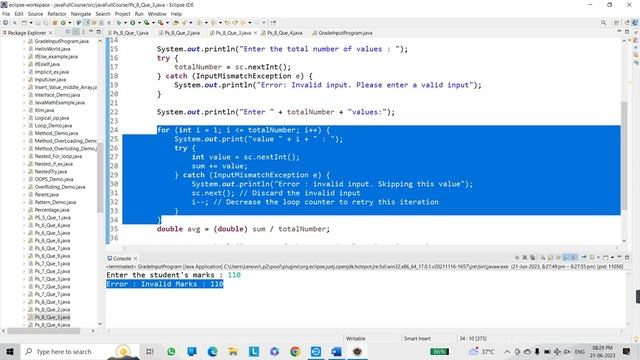The image size is (640, 360).
Task: Click the Package Explorer vertical scrollbar
Action: 100,178
